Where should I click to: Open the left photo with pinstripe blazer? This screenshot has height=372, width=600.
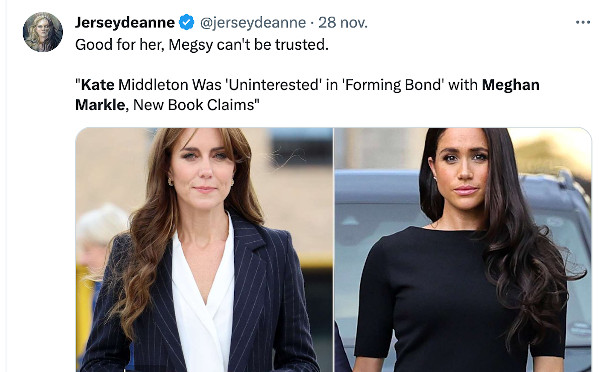[204, 250]
